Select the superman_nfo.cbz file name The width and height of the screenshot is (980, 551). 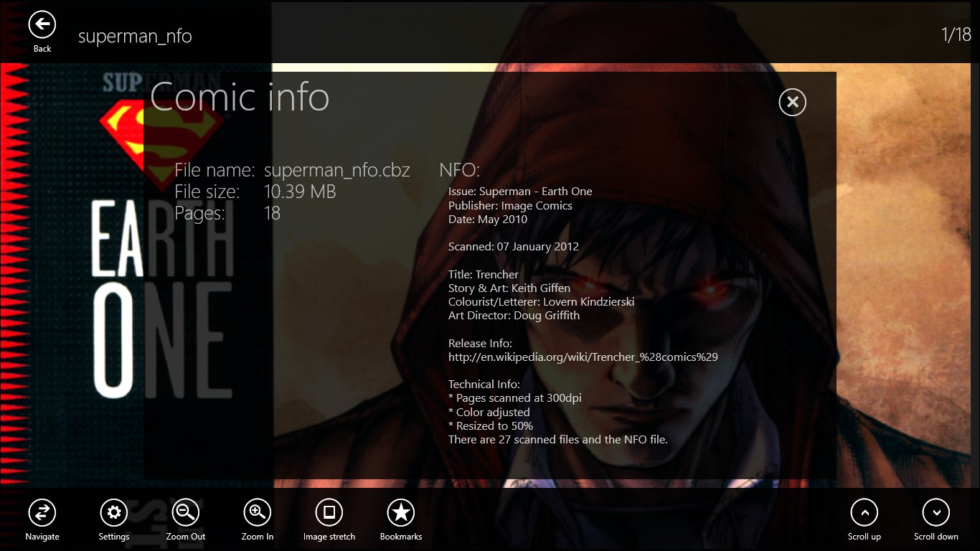click(337, 171)
